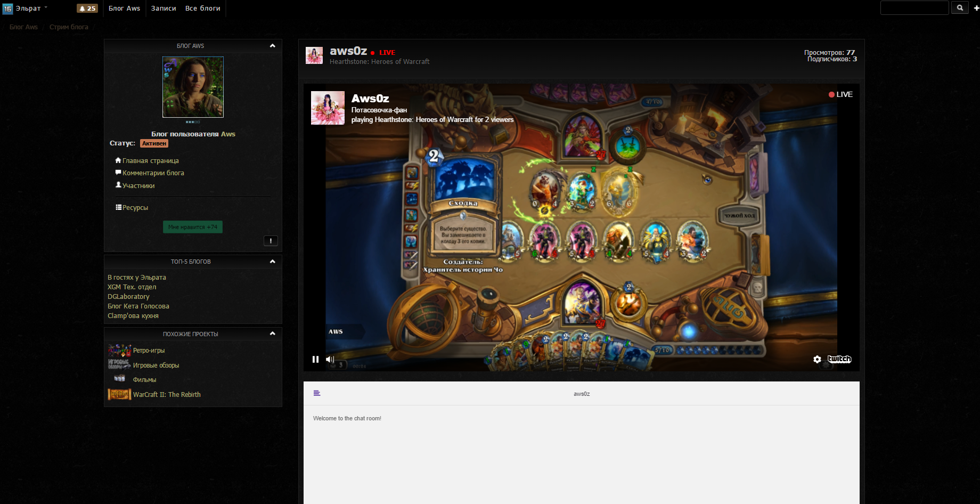Click the search magnifier button

(x=960, y=7)
